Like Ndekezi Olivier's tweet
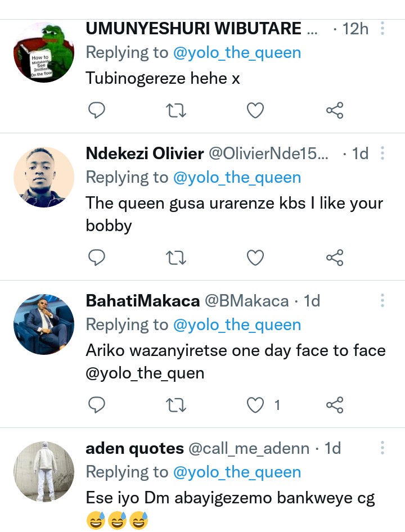Screen dimensions: 405x532 click(x=256, y=258)
